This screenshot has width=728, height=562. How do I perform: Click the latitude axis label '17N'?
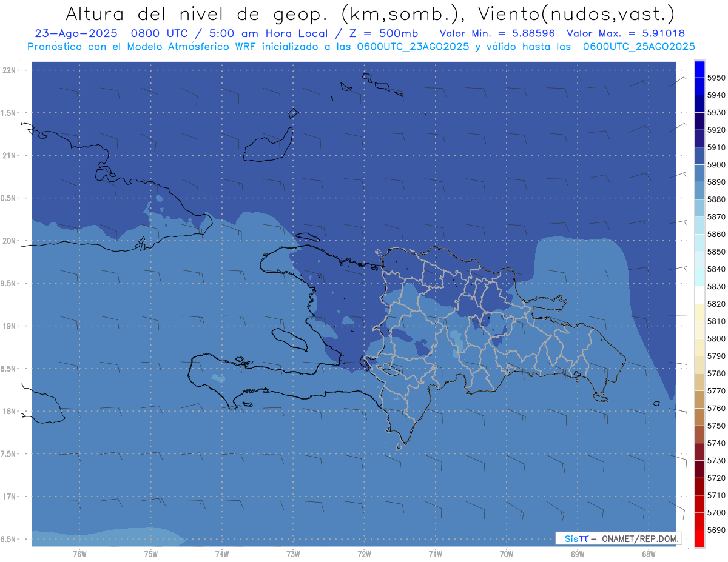(x=8, y=497)
